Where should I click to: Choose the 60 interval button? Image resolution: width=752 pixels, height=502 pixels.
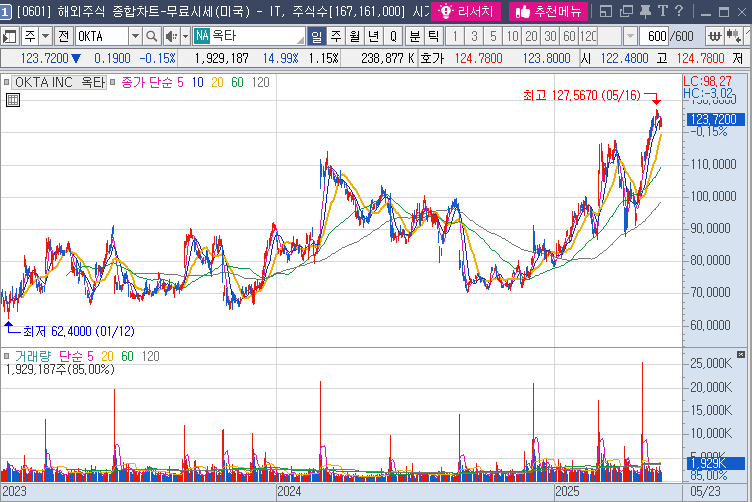pos(569,36)
